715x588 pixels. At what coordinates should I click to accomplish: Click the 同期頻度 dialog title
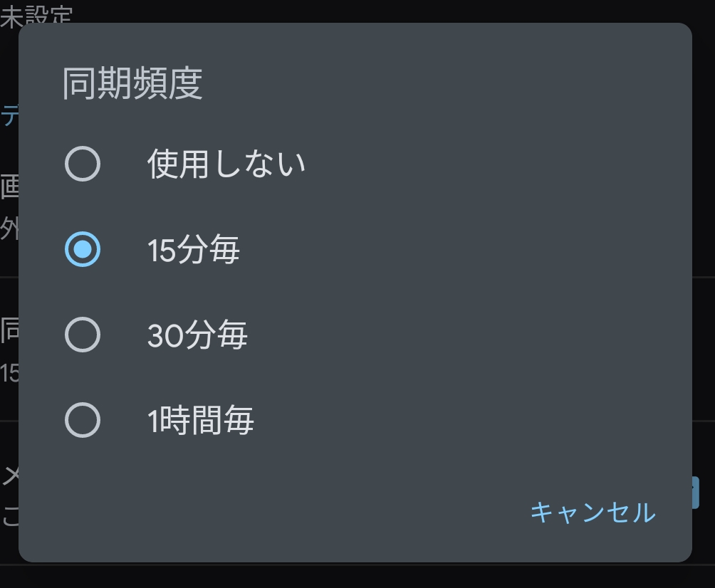click(x=133, y=84)
